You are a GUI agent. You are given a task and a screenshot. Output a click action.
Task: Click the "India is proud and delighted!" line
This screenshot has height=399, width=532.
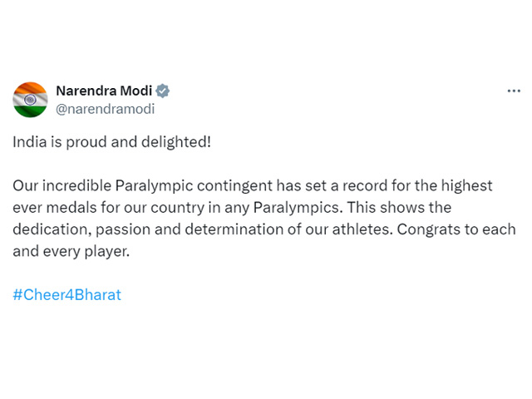pyautogui.click(x=111, y=142)
